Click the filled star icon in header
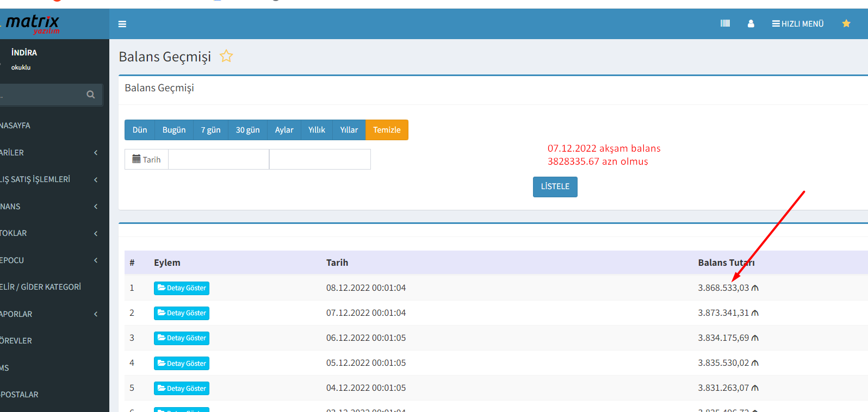Image resolution: width=868 pixels, height=412 pixels. click(846, 23)
